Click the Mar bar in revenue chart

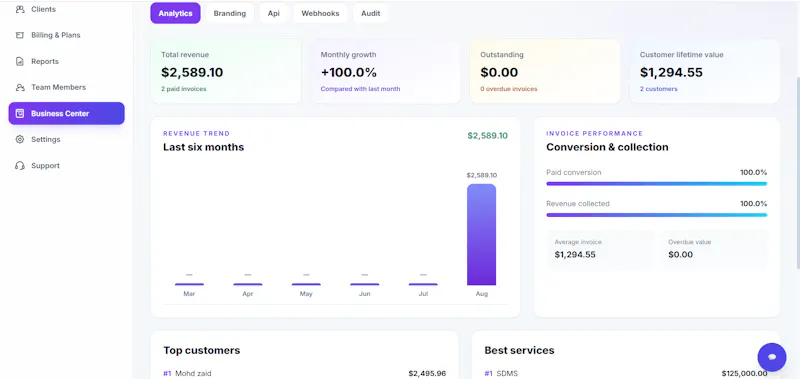tap(189, 284)
